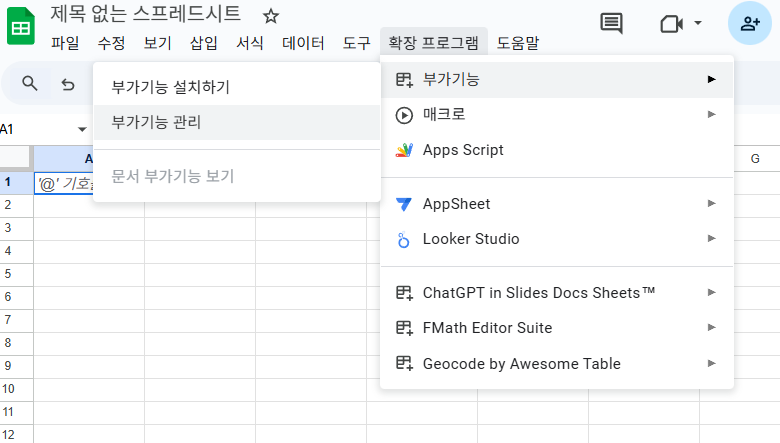This screenshot has width=780, height=443.
Task: Open the share people button
Action: pos(750,23)
